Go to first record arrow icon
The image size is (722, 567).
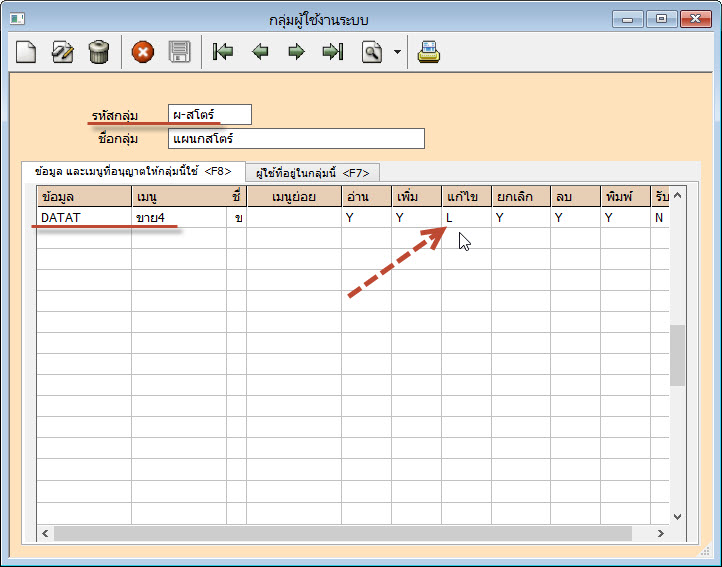pyautogui.click(x=224, y=52)
